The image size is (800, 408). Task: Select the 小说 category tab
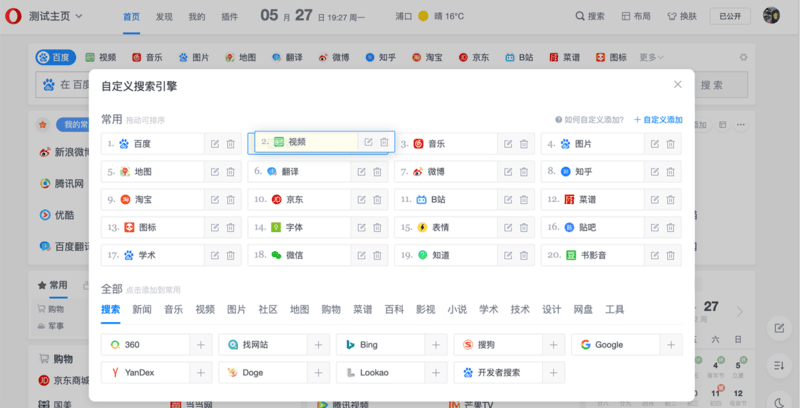click(x=457, y=310)
